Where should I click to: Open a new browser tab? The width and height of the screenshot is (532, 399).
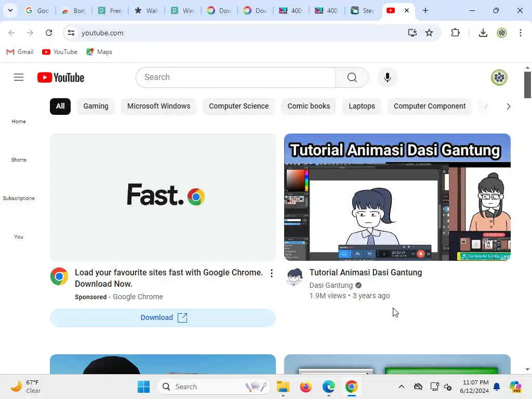(425, 10)
